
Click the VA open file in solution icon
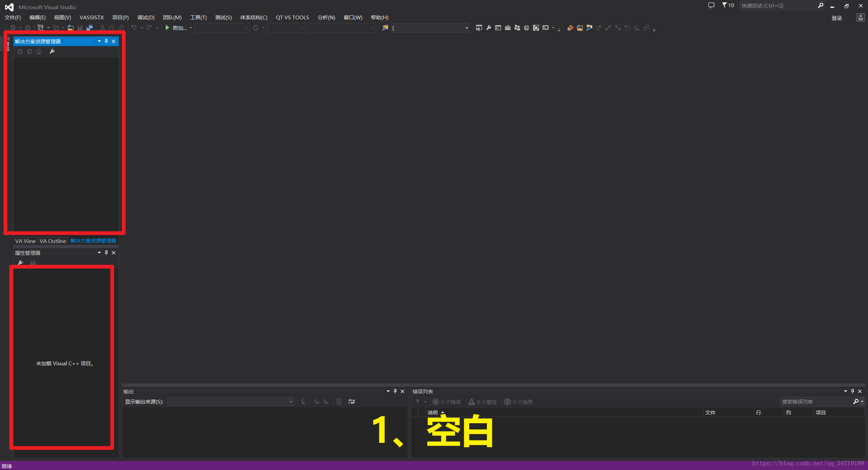[580, 28]
